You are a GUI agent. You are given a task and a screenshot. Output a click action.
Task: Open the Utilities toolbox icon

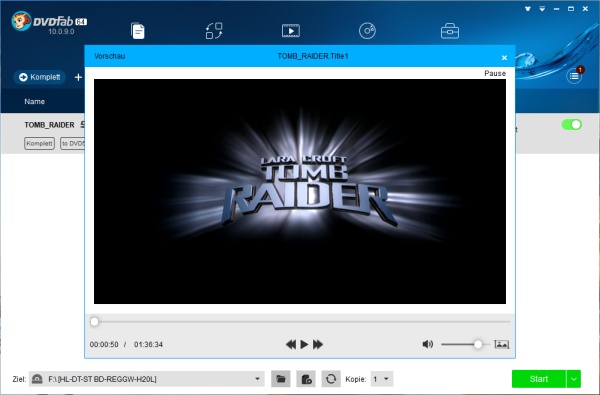point(450,31)
